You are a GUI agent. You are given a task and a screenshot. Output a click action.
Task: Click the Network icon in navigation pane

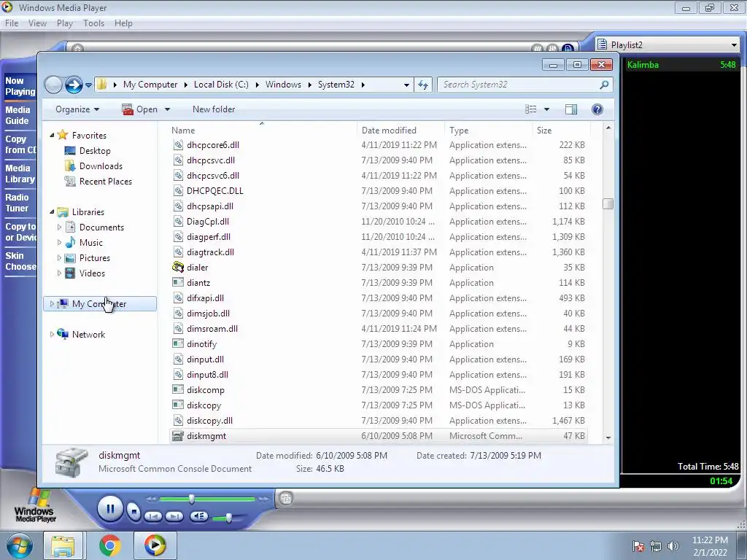click(x=63, y=334)
